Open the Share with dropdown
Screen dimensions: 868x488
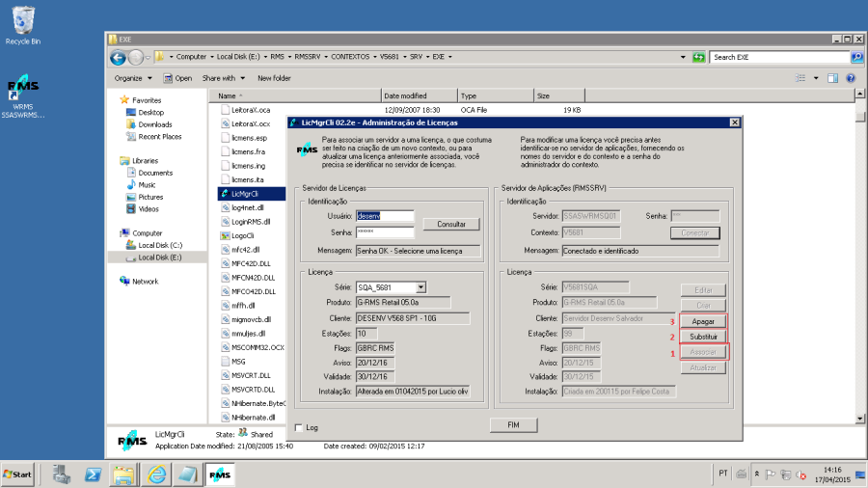pos(224,78)
